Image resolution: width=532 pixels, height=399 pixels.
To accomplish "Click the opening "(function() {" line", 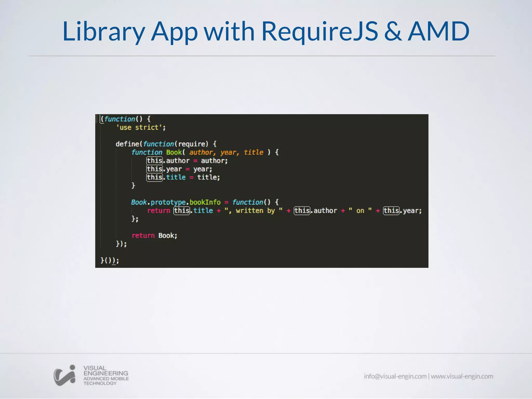I will pos(125,119).
